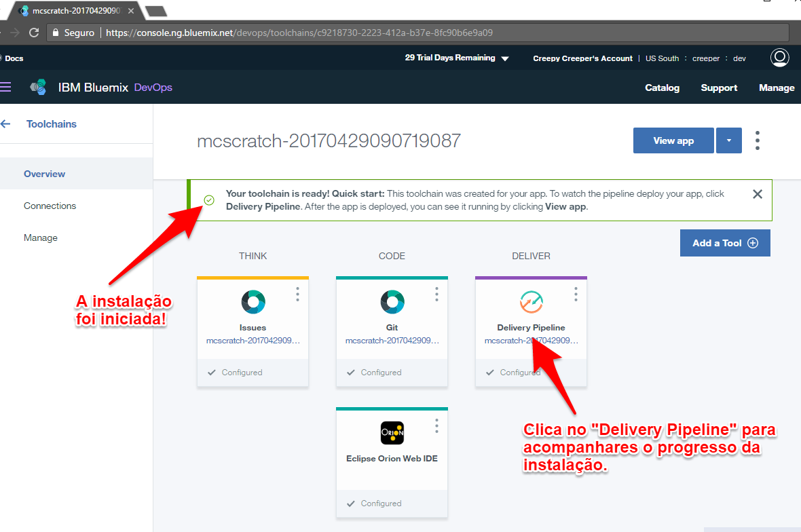The height and width of the screenshot is (532, 801).
Task: Open the user profile avatar
Action: [779, 58]
